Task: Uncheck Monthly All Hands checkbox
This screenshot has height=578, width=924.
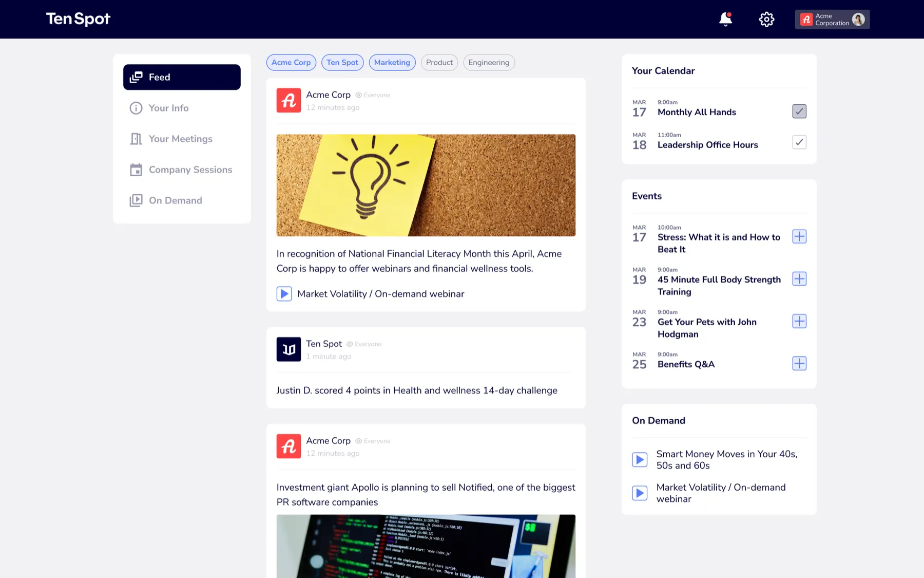Action: click(x=799, y=111)
